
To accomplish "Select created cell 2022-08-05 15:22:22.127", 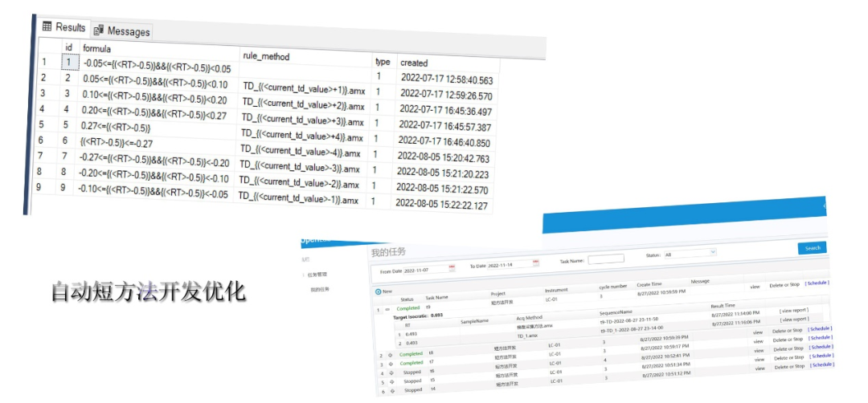I will (443, 205).
